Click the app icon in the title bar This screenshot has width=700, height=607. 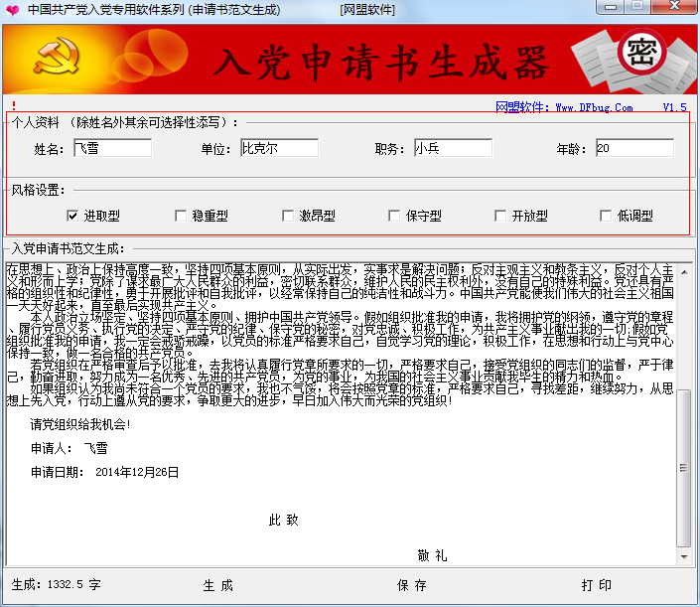coord(13,10)
